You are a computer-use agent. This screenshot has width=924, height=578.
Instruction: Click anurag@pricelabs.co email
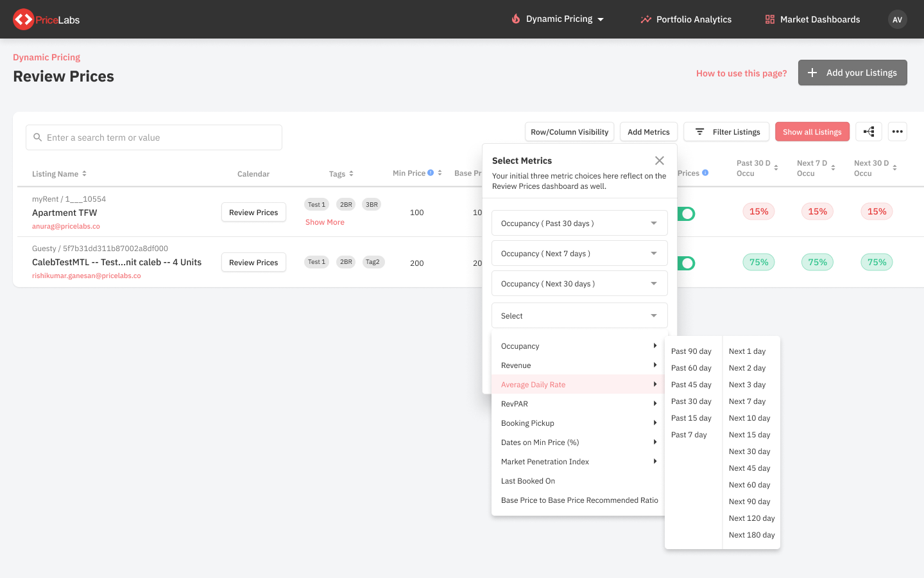point(66,226)
